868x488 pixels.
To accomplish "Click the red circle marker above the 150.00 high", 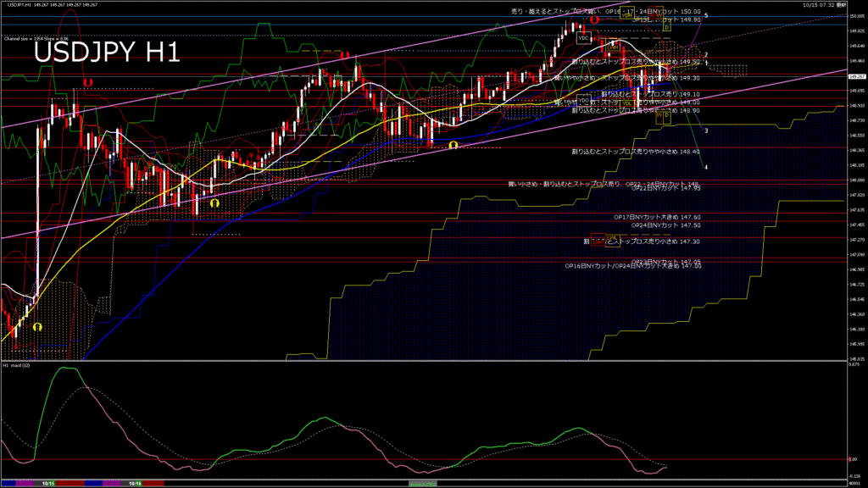I will coord(595,19).
